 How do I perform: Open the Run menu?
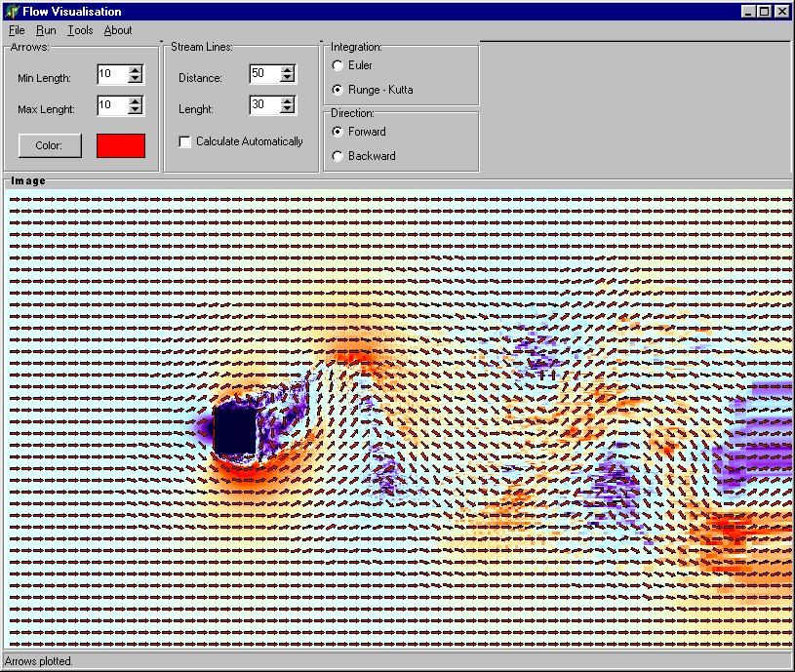point(46,30)
